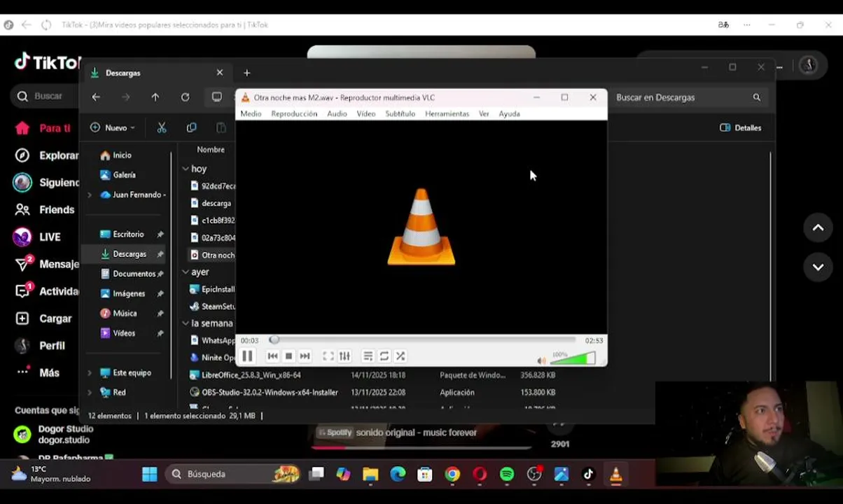Mute audio using VLC speaker icon

[541, 360]
